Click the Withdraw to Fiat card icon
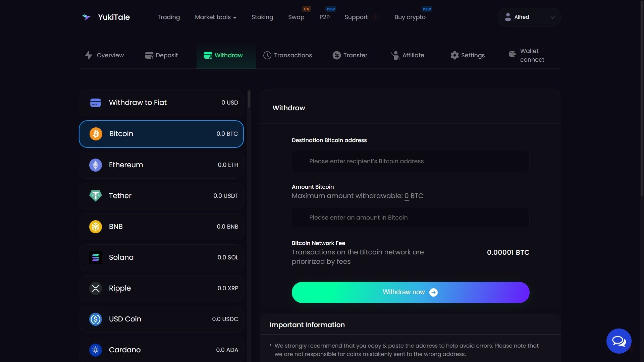The height and width of the screenshot is (362, 644). coord(96,103)
